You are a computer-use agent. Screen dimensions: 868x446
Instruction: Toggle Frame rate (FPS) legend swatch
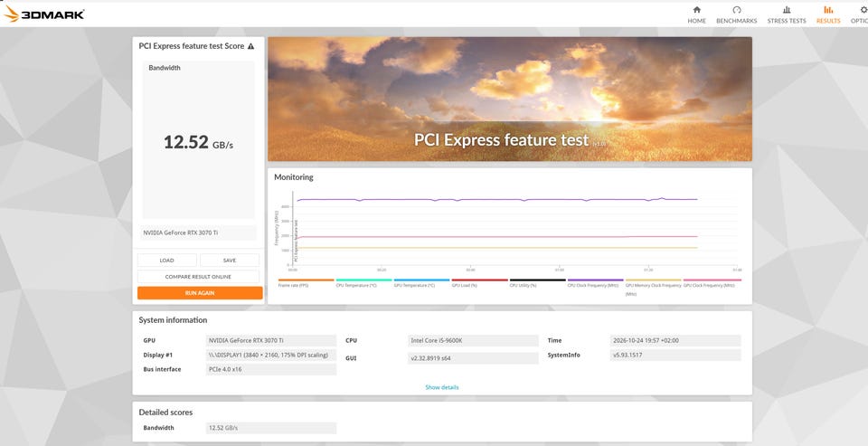point(307,280)
